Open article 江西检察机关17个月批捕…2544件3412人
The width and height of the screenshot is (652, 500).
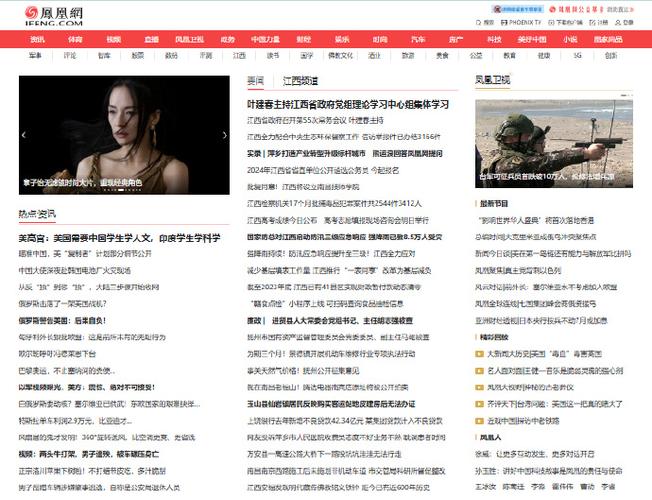(x=334, y=203)
